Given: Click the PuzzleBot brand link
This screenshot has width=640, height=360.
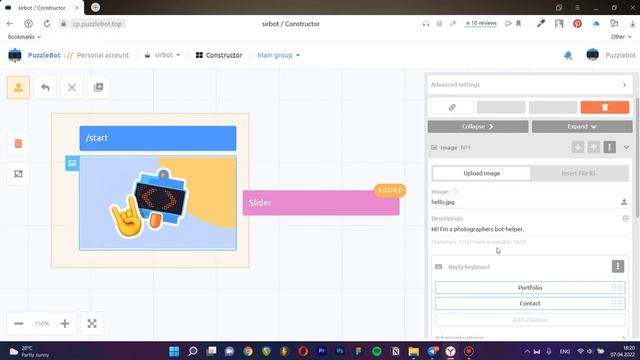Looking at the screenshot, I should tap(44, 55).
